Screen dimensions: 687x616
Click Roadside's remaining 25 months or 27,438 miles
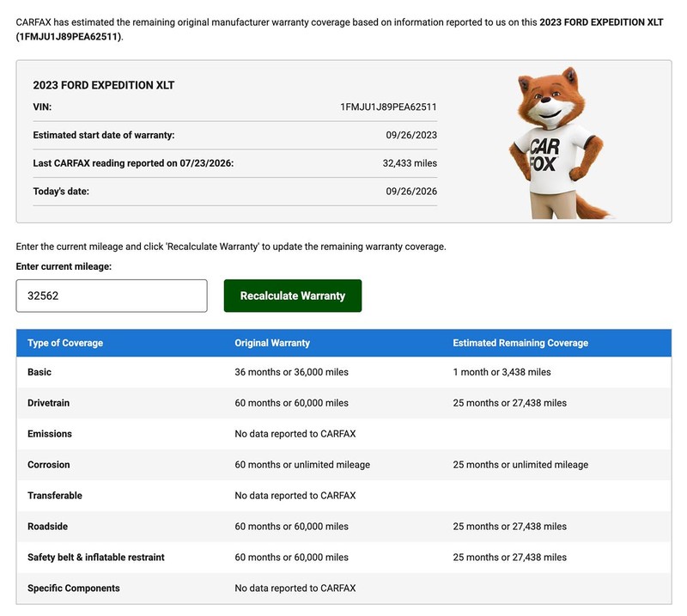click(x=509, y=526)
